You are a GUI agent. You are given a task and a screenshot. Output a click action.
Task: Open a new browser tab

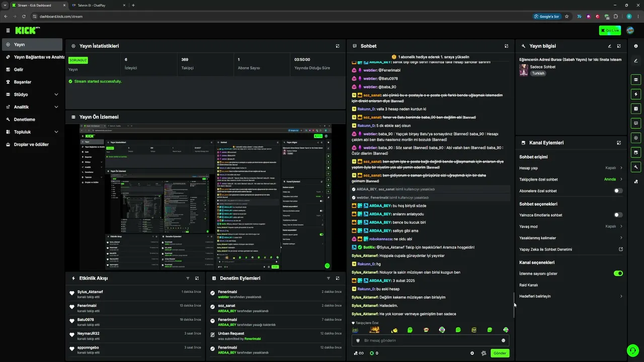[133, 5]
